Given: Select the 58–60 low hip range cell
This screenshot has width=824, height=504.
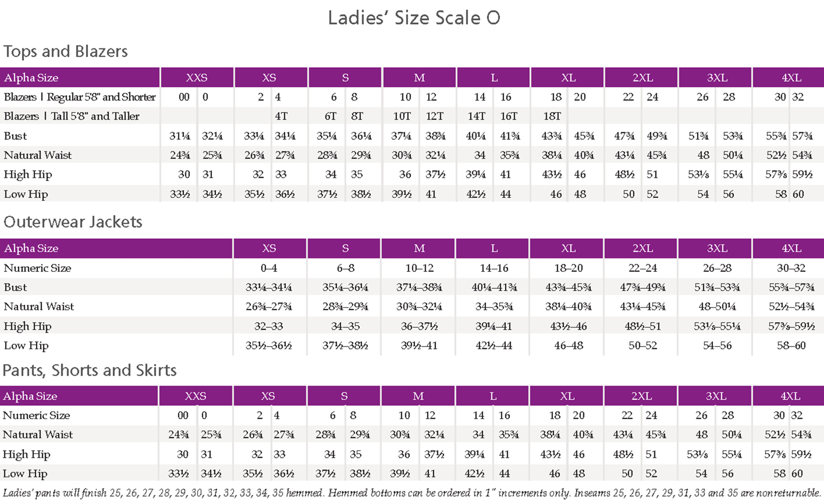Looking at the screenshot, I should pyautogui.click(x=791, y=345).
